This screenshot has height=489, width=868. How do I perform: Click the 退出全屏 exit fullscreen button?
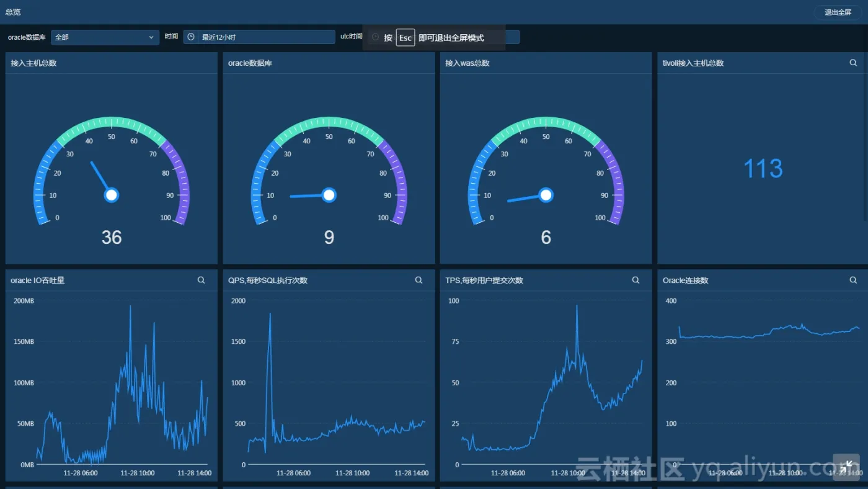[838, 12]
